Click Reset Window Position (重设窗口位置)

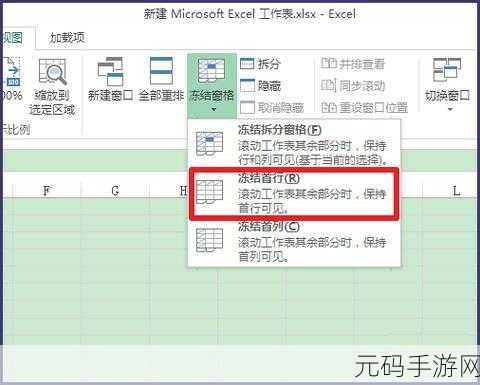tap(364, 107)
